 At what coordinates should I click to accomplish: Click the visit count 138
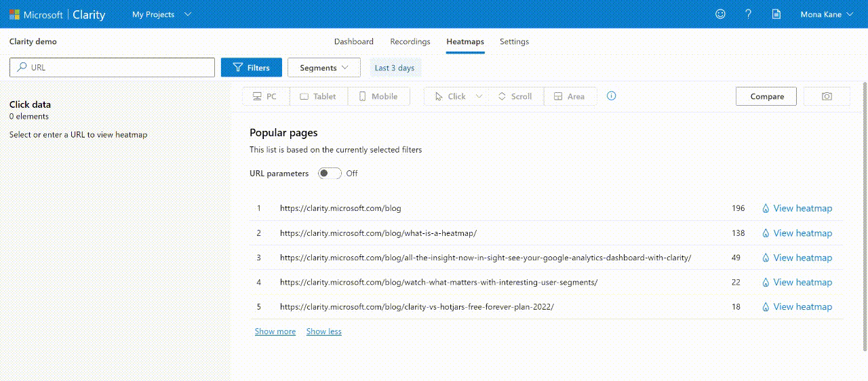738,233
